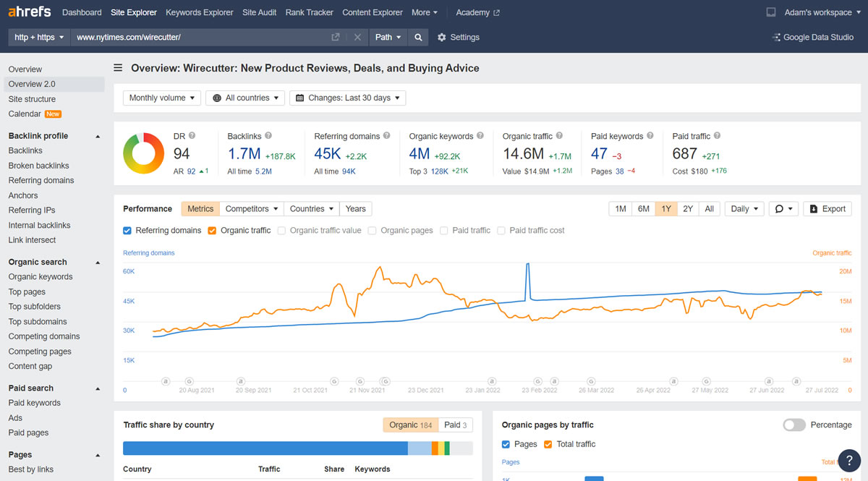Select the All time range
The image size is (868, 481).
click(710, 208)
